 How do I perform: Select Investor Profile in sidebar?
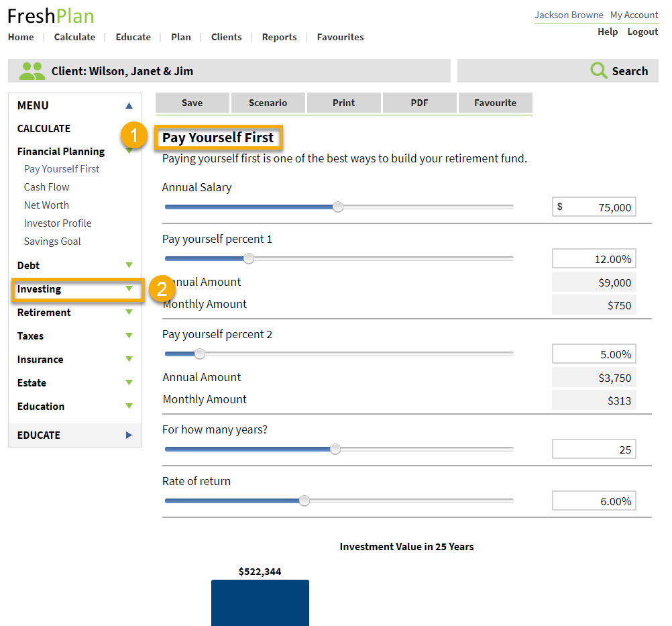point(58,223)
